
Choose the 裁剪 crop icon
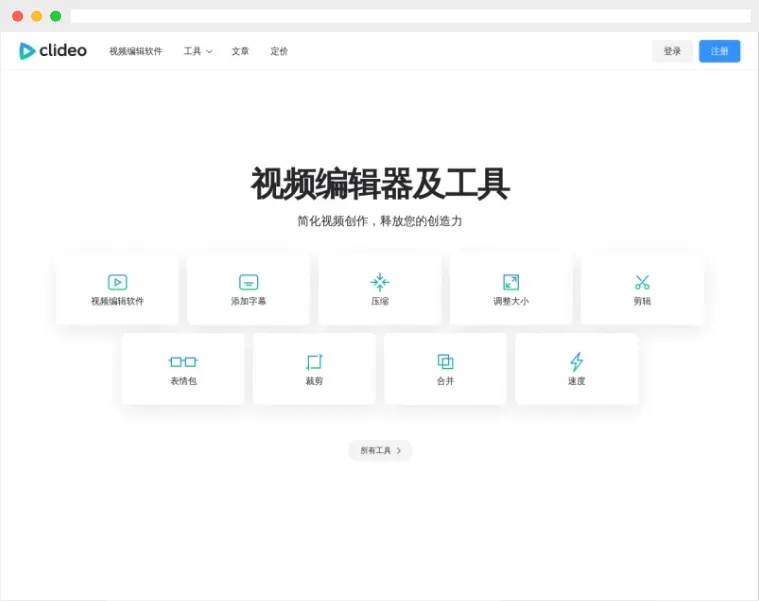click(314, 362)
